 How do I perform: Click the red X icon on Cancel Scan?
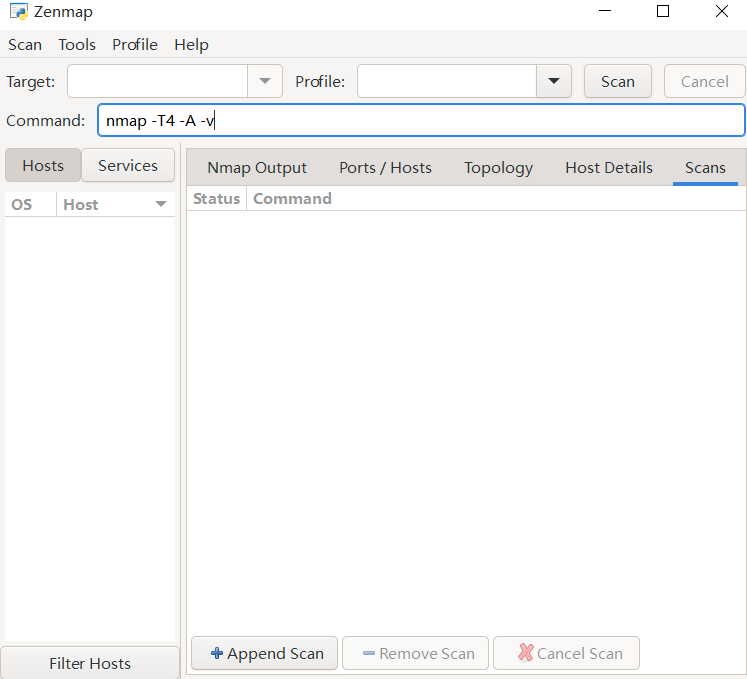pyautogui.click(x=526, y=652)
